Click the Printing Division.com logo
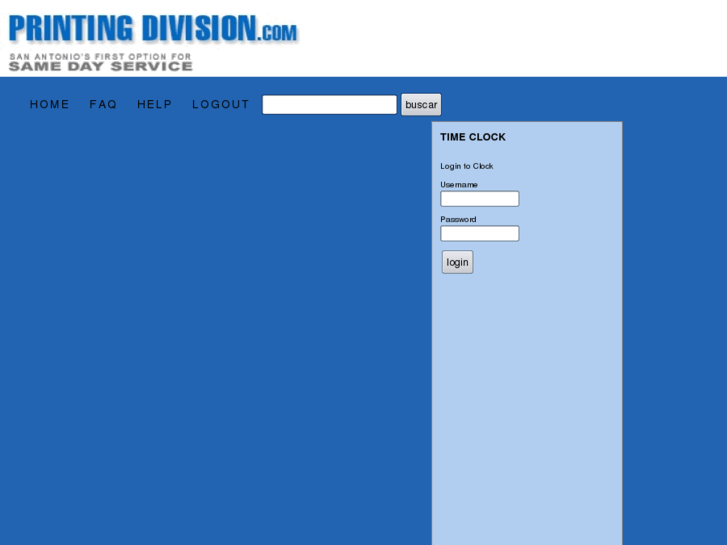This screenshot has width=727, height=545. tap(153, 29)
